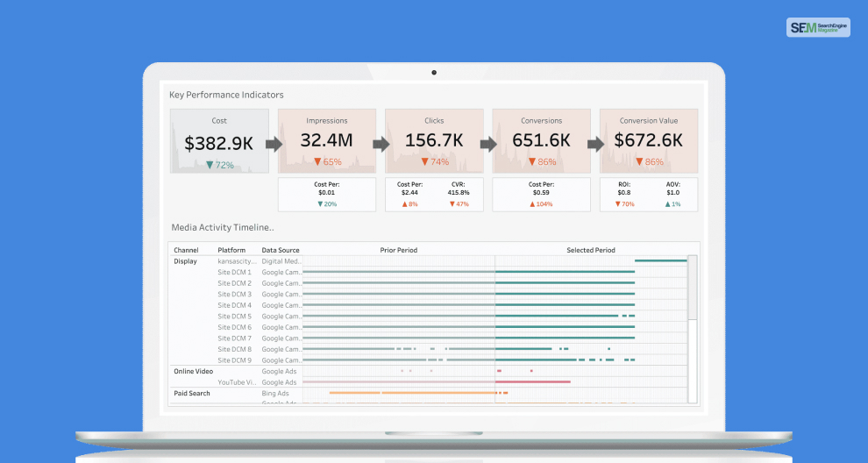Click the 47% CVR decrease indicator
The width and height of the screenshot is (868, 463).
[x=459, y=203]
